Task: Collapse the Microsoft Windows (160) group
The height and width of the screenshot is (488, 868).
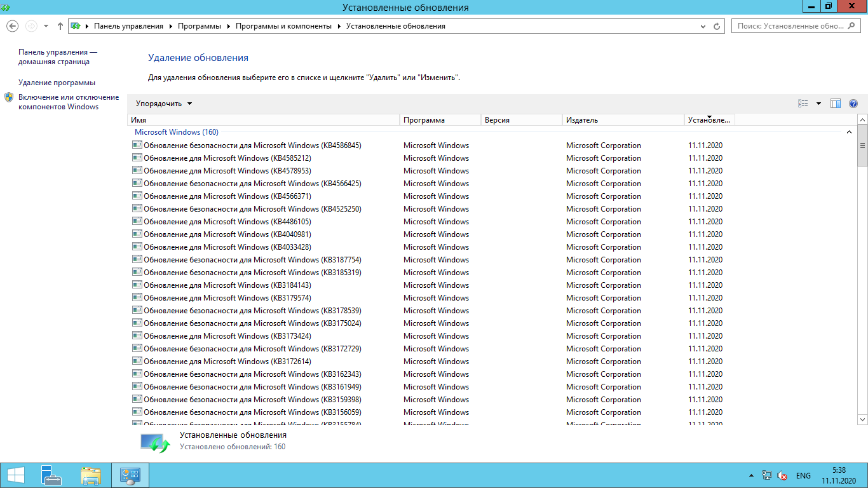Action: (849, 132)
